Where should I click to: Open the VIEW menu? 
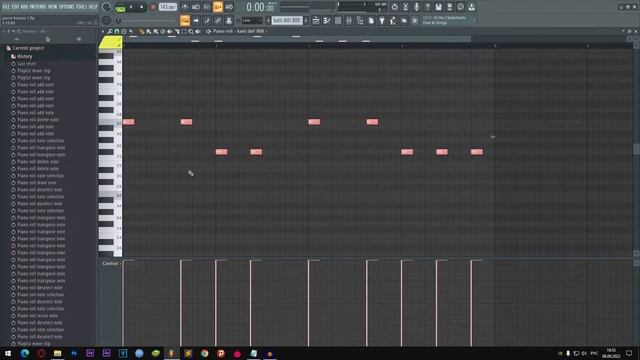53,7
